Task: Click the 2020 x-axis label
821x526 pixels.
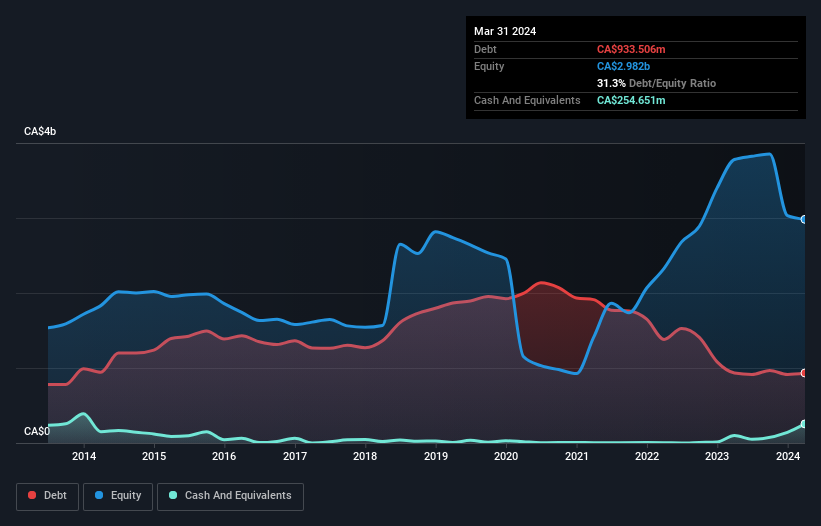Action: (506, 456)
